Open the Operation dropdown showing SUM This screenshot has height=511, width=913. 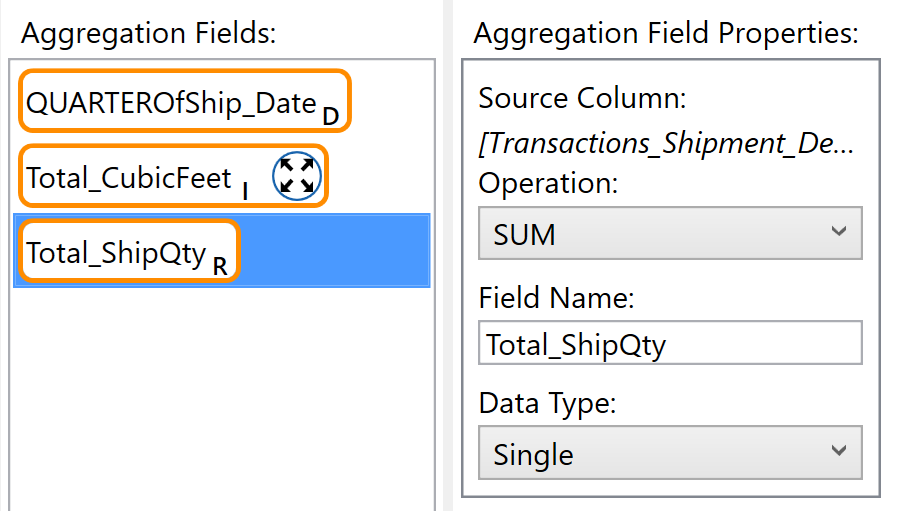click(x=670, y=233)
